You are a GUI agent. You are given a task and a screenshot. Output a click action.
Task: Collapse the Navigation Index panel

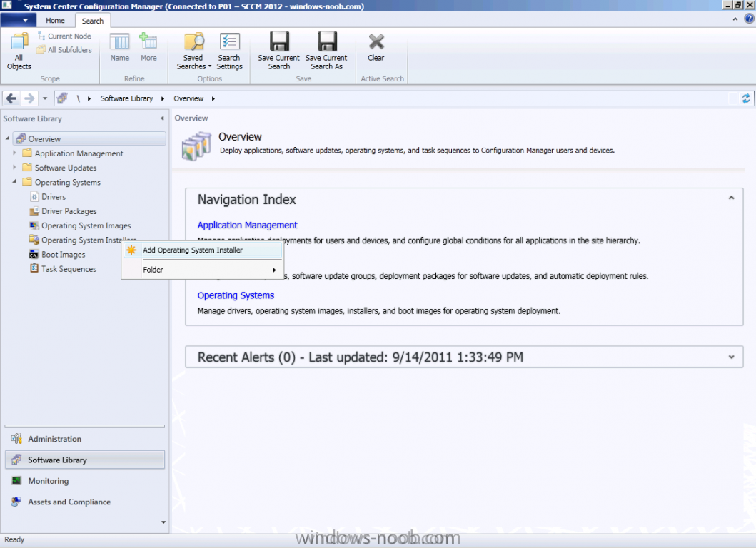pyautogui.click(x=732, y=198)
